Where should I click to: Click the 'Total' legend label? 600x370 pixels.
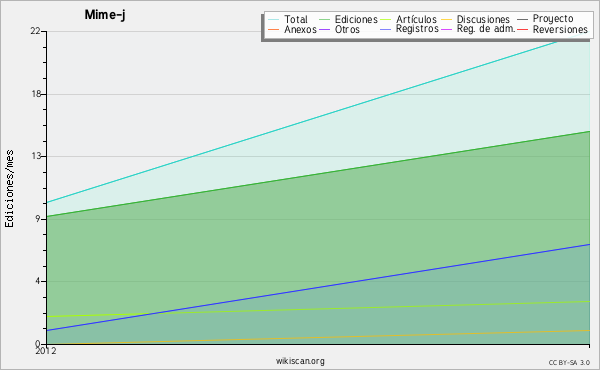pos(296,19)
